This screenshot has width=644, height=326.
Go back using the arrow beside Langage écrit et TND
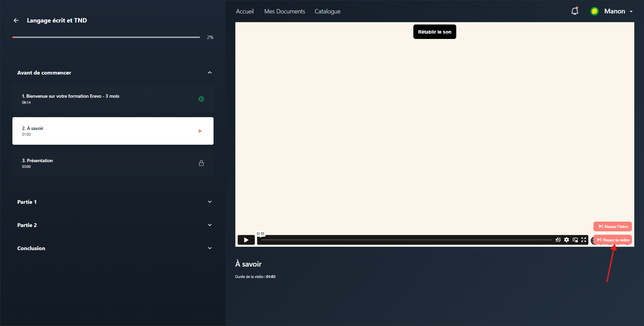click(16, 20)
